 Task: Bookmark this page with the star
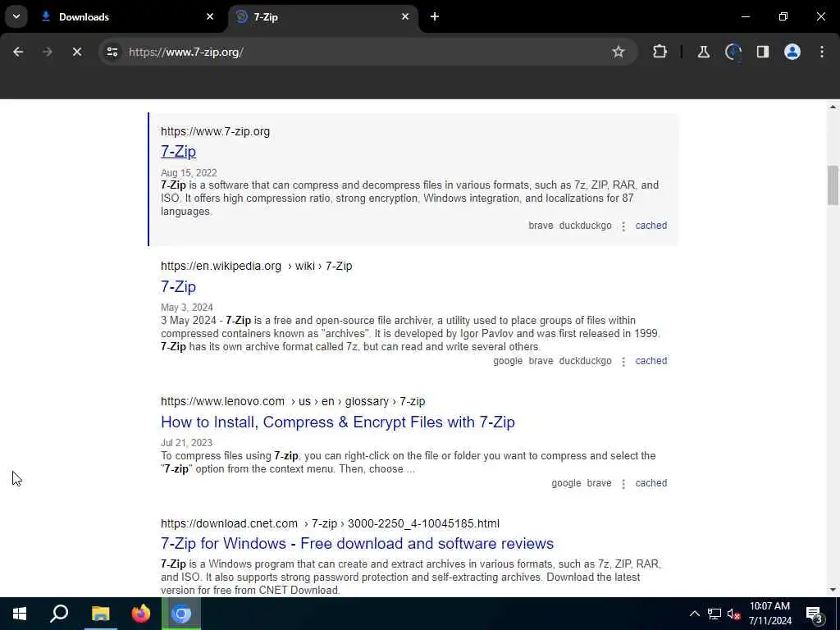click(x=619, y=52)
